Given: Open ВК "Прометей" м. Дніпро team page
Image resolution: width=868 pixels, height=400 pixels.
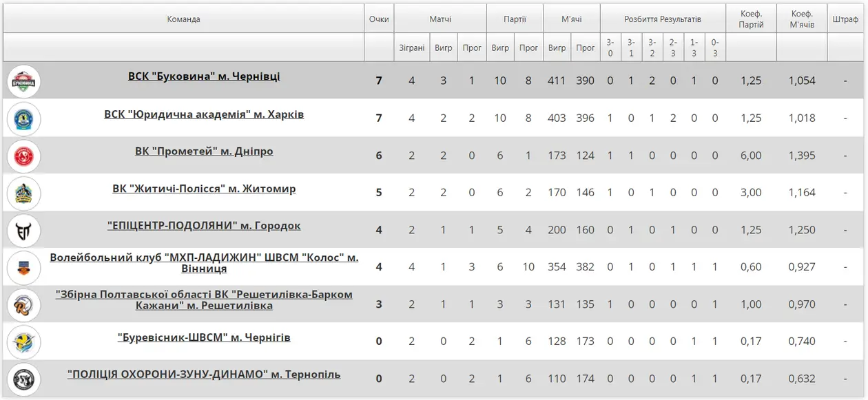Looking at the screenshot, I should pos(204,151).
